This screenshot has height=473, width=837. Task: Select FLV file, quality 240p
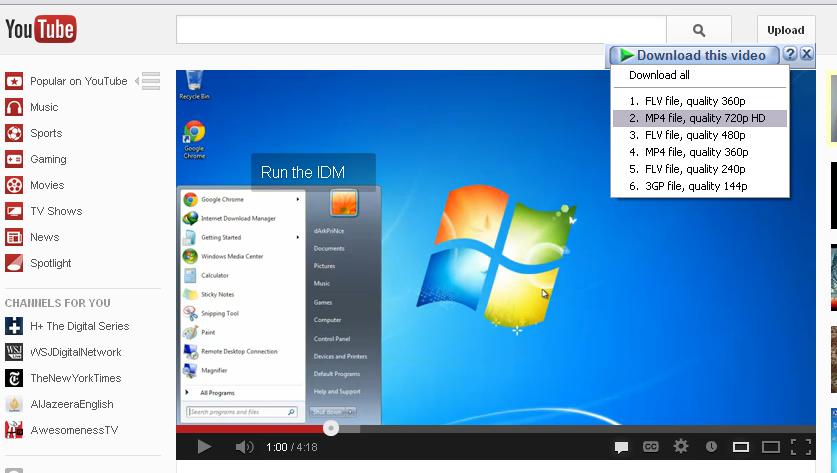700,169
